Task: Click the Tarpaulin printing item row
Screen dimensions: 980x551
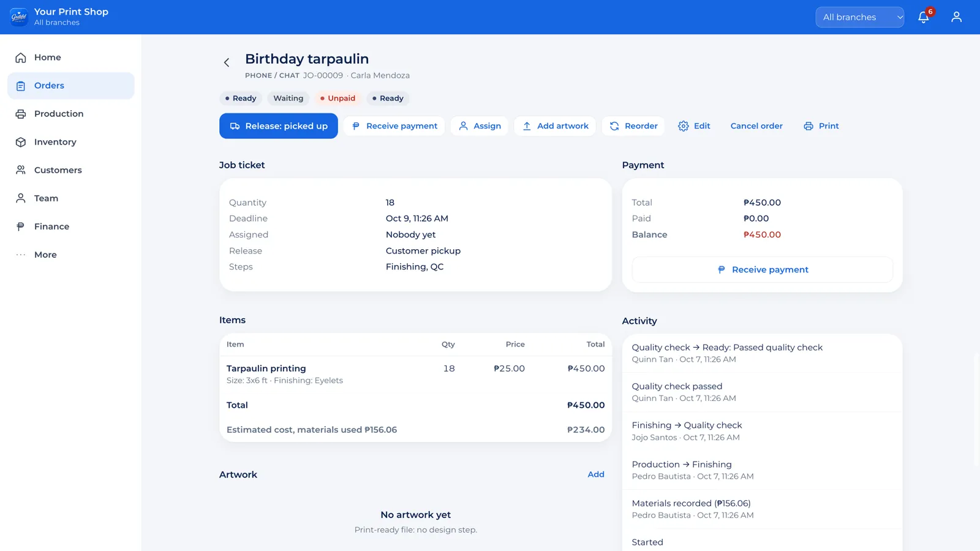Action: click(x=415, y=374)
